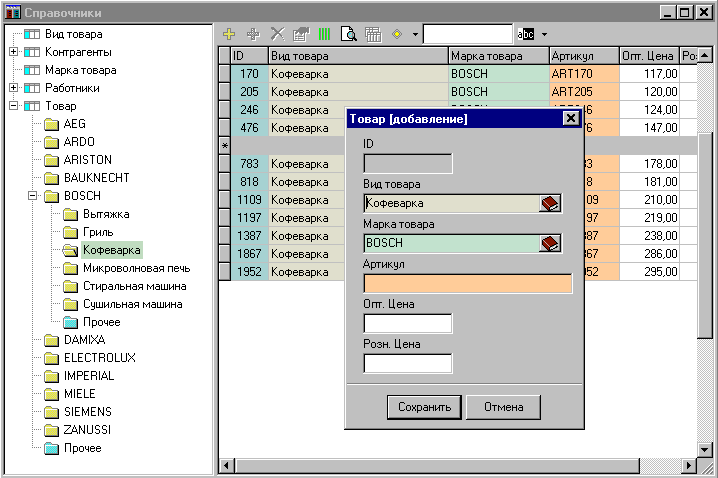Select Марка товара in the tree
718x478 pixels.
(x=81, y=70)
